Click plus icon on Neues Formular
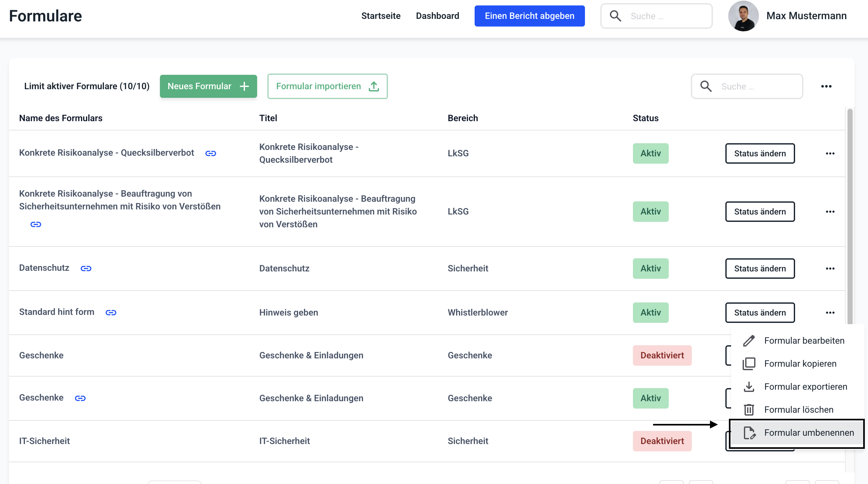868x484 pixels. (244, 86)
